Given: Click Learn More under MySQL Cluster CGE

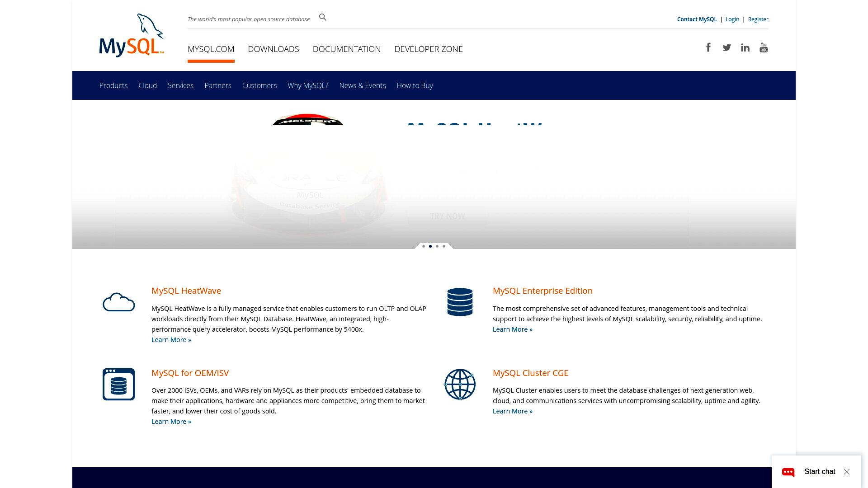Looking at the screenshot, I should point(513,411).
